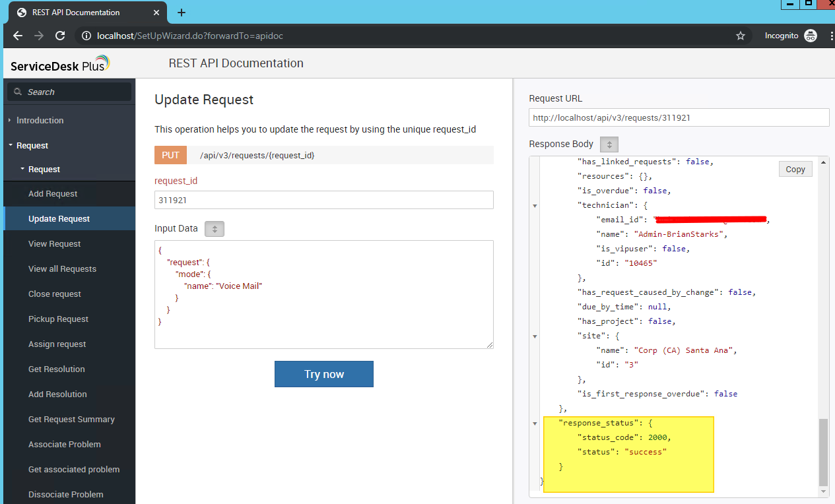Click the browser back arrow

pyautogui.click(x=18, y=36)
